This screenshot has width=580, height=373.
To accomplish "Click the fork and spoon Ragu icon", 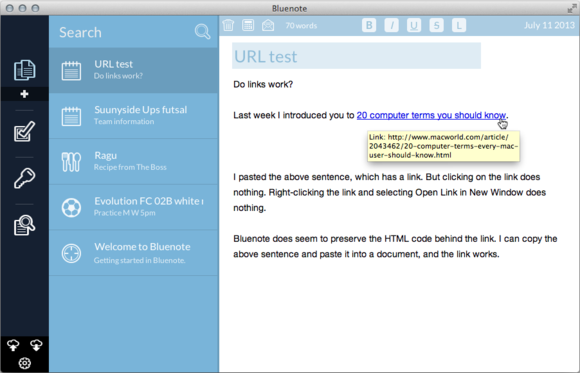I will [71, 162].
